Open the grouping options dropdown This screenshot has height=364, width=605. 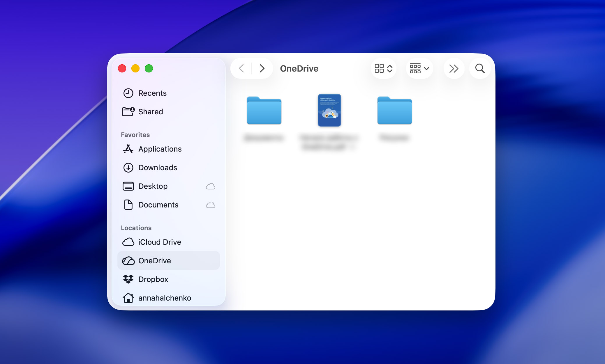[419, 68]
